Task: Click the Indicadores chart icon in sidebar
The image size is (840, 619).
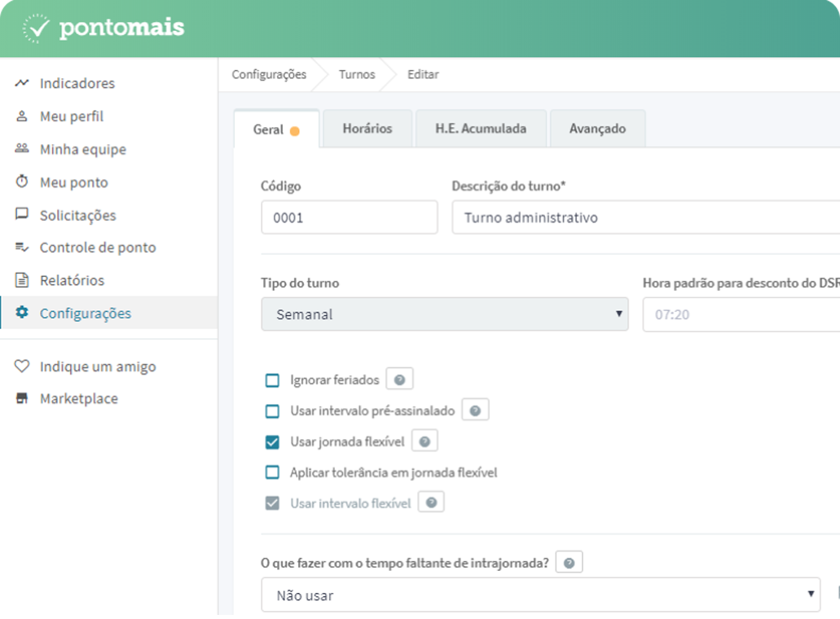Action: tap(22, 83)
